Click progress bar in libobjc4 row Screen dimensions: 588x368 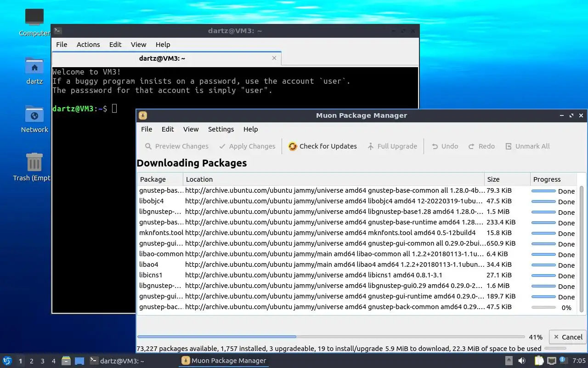[543, 201]
